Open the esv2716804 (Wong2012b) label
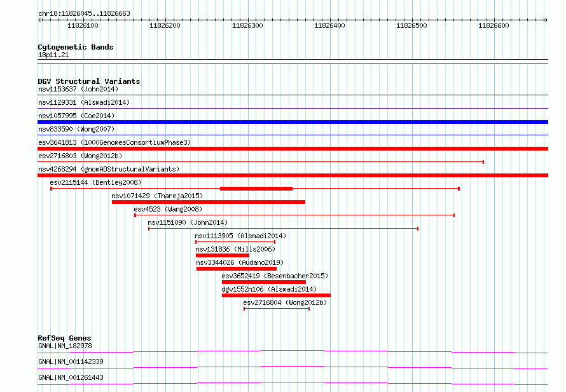This screenshot has width=566, height=392. coord(285,302)
